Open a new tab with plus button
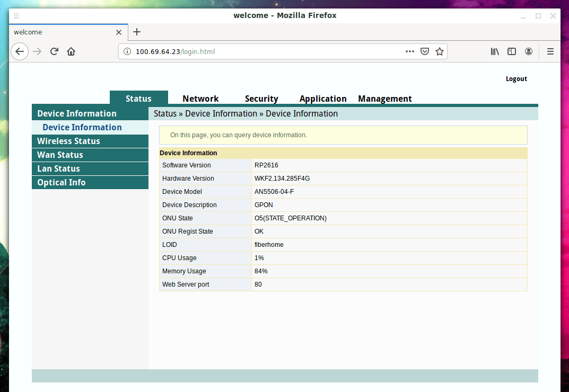 [137, 32]
